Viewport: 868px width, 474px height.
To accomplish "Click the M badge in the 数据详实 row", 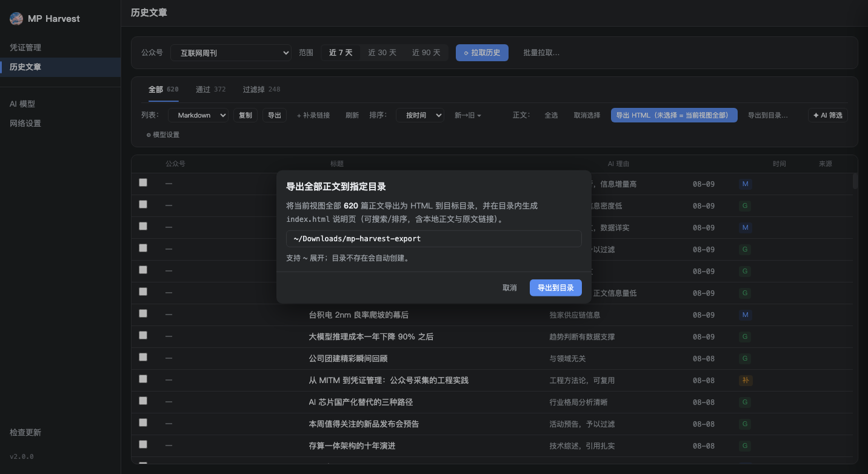I will pos(746,228).
